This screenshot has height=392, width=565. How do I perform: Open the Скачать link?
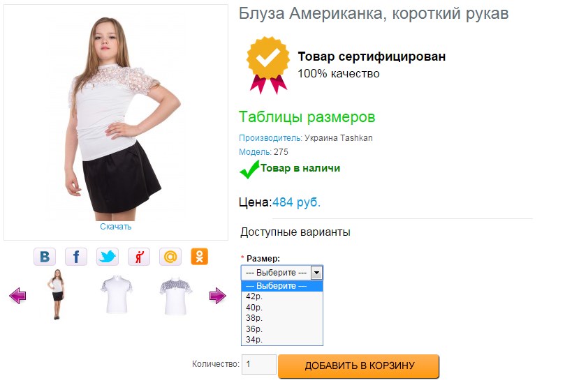pyautogui.click(x=116, y=227)
